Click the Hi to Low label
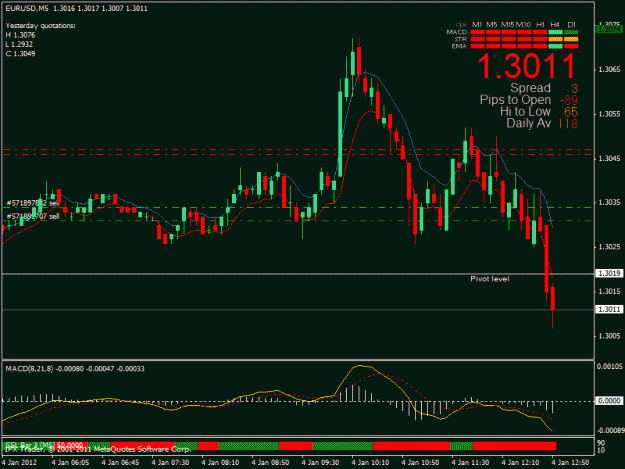Viewport: 625px width, 469px height. [x=526, y=112]
